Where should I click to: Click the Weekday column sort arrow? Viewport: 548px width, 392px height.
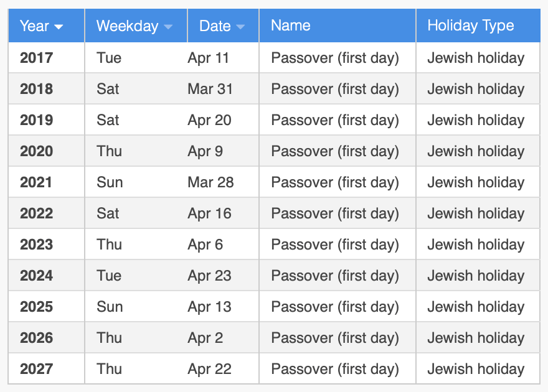tap(168, 27)
